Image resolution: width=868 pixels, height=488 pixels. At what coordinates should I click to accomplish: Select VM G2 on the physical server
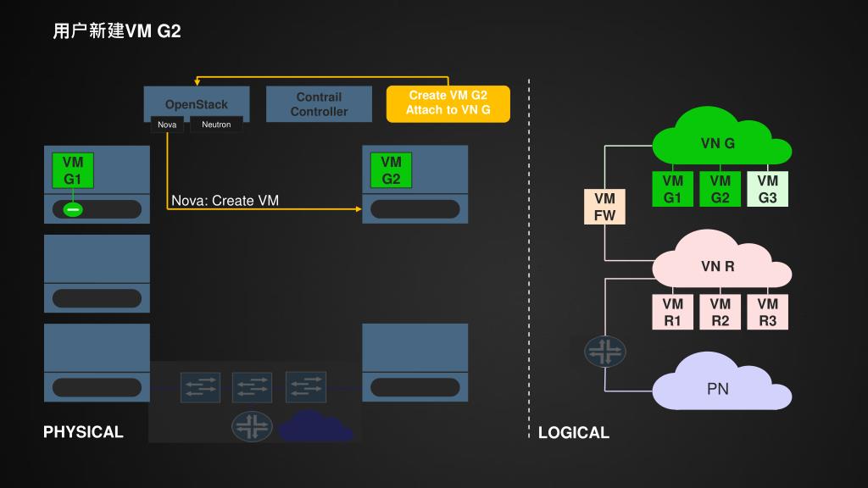click(x=391, y=169)
